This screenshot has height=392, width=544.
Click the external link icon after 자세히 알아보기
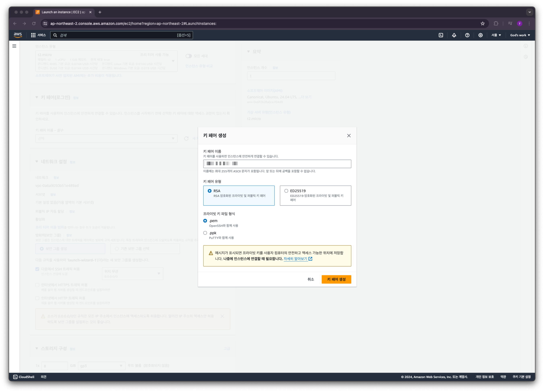(x=310, y=259)
